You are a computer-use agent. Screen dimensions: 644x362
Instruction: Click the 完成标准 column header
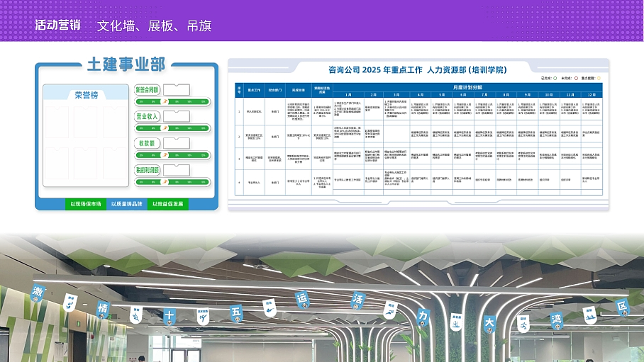coord(299,90)
